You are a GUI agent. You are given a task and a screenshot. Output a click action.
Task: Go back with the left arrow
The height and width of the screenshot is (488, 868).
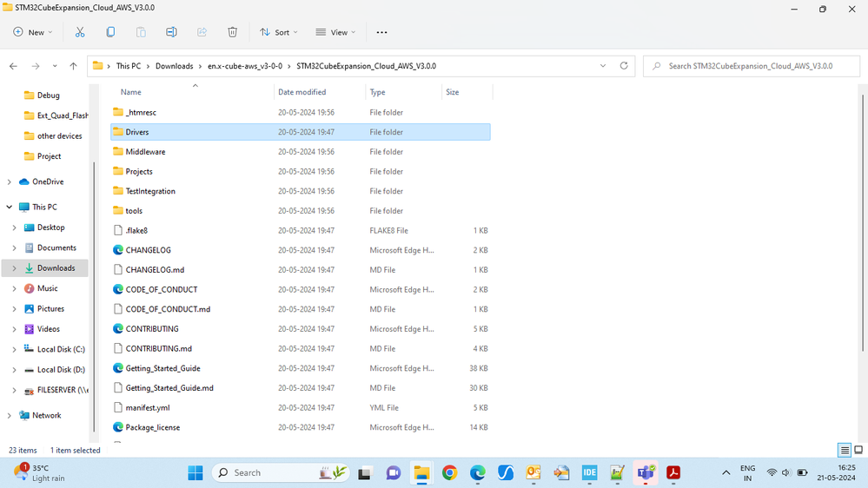click(13, 66)
